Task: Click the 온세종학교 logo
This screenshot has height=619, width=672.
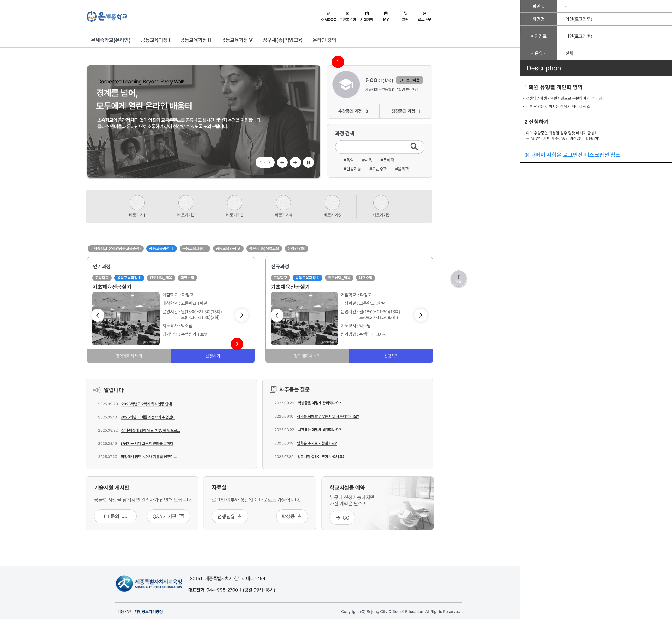Action: click(x=107, y=16)
